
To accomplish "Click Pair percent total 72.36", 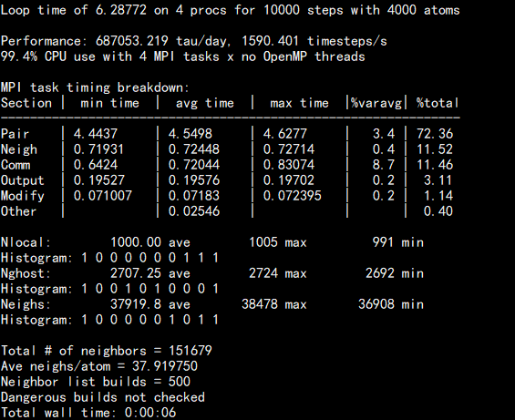I will (435, 134).
